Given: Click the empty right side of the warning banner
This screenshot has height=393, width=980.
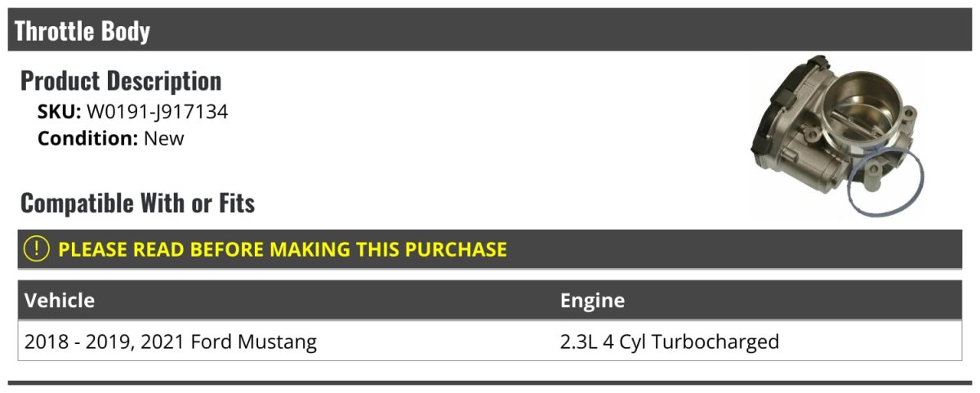Looking at the screenshot, I should point(735,249).
